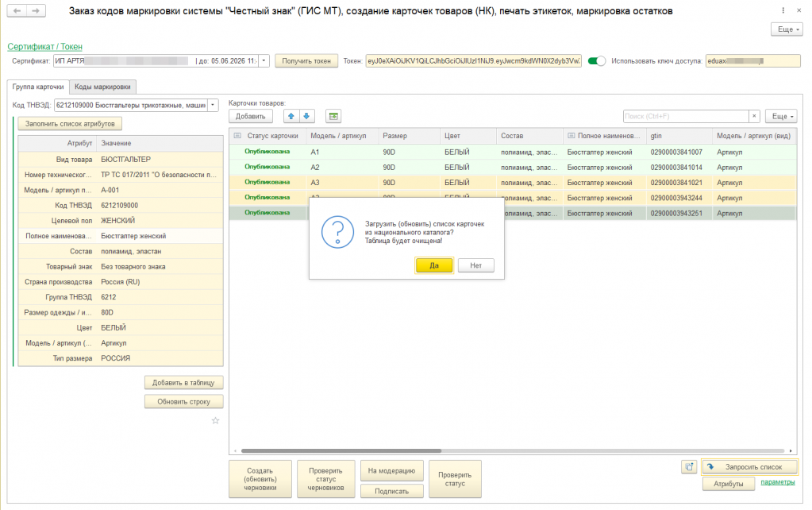This screenshot has width=812, height=510.
Task: Click the back navigation arrow
Action: click(x=17, y=11)
